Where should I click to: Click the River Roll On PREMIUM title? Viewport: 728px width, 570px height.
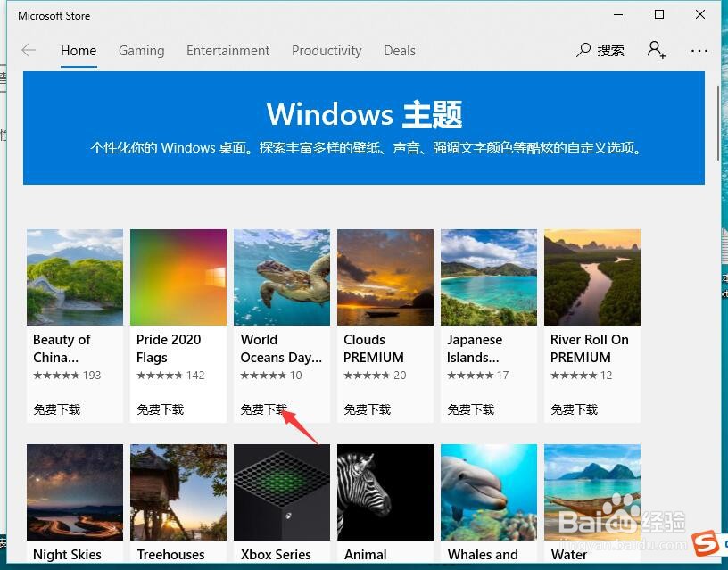[589, 349]
